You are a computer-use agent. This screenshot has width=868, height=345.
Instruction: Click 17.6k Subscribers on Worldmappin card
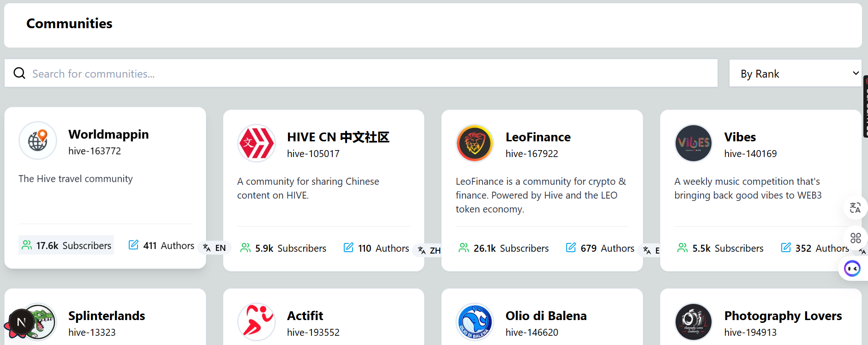point(66,245)
